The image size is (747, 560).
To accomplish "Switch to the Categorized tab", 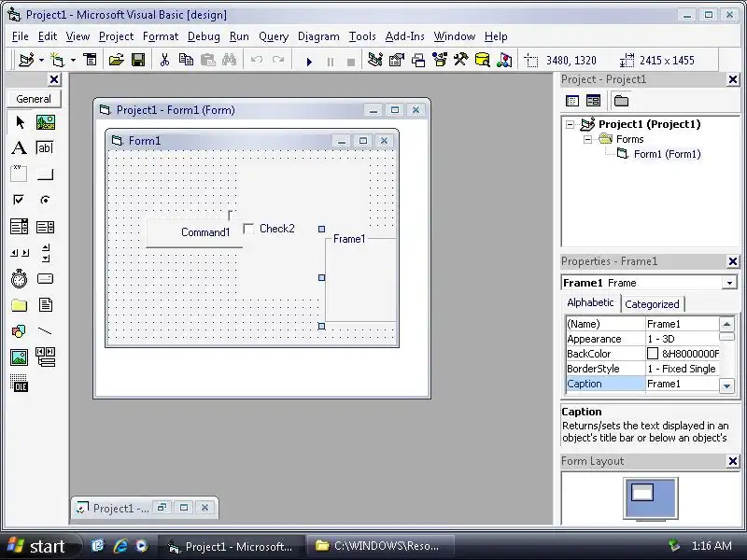I will click(x=652, y=304).
